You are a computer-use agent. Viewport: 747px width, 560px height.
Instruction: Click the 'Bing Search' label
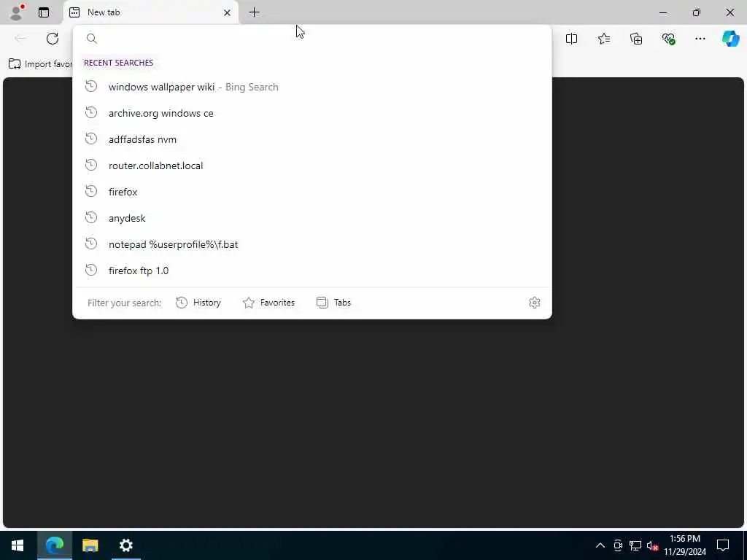coord(252,87)
